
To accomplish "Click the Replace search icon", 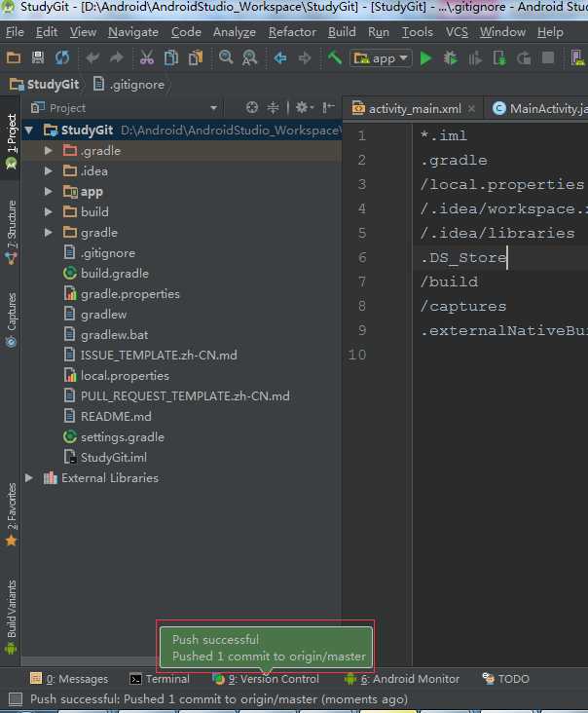I will click(x=249, y=57).
